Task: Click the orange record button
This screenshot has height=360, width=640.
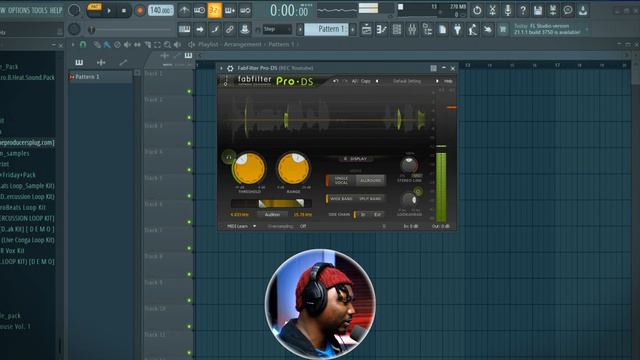Action: [x=140, y=11]
